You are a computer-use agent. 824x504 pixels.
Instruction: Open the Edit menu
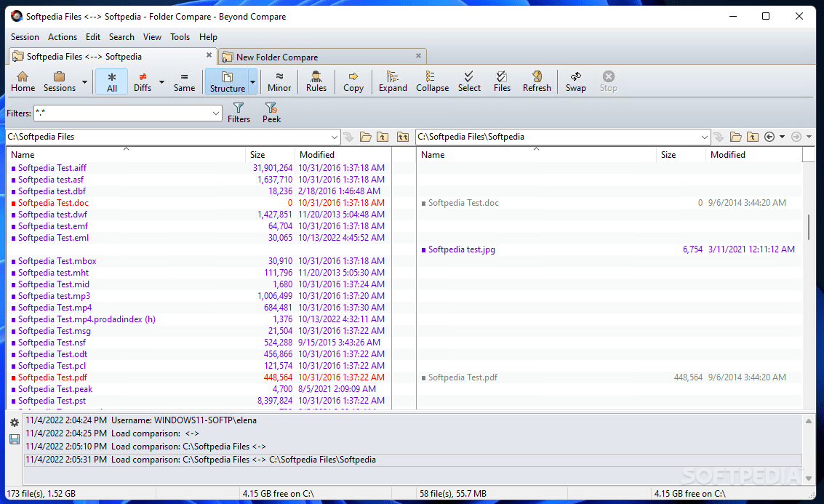click(x=93, y=37)
